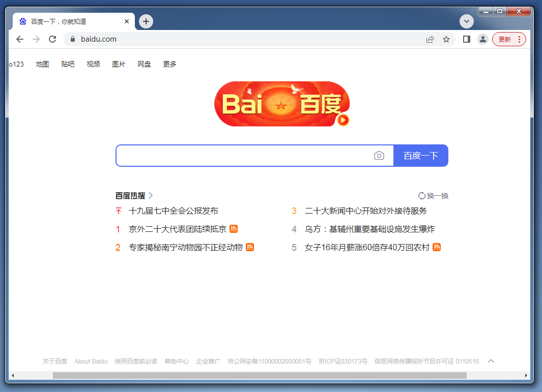
Task: Open a new tab with plus button
Action: click(x=146, y=21)
